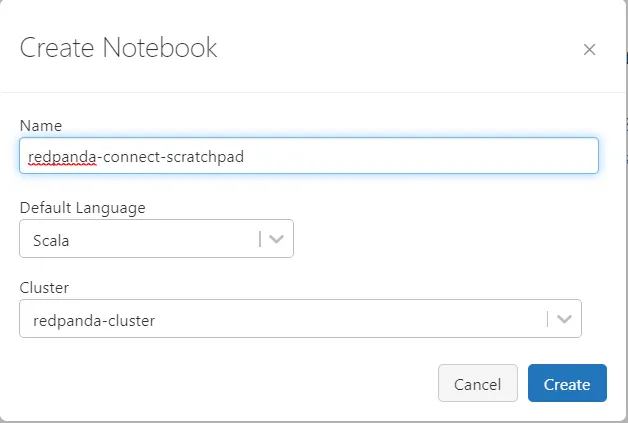This screenshot has height=423, width=628.
Task: Click the Create button
Action: coord(567,383)
